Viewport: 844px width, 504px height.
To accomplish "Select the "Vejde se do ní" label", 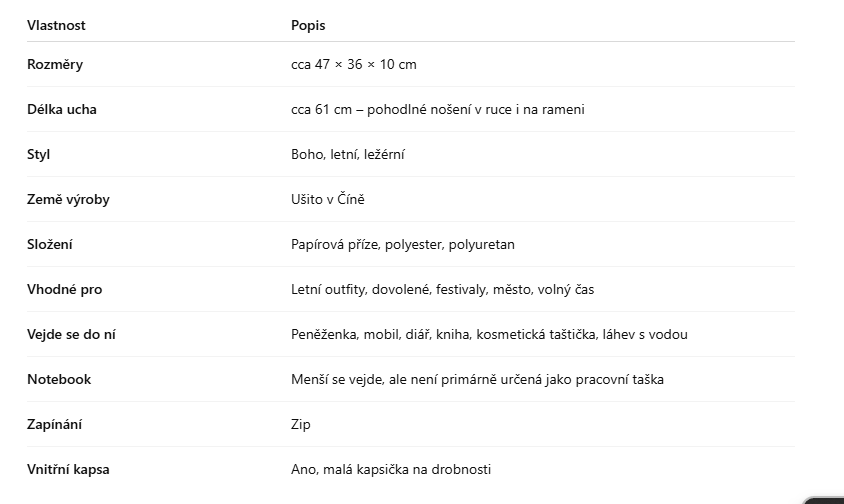I will pyautogui.click(x=71, y=334).
